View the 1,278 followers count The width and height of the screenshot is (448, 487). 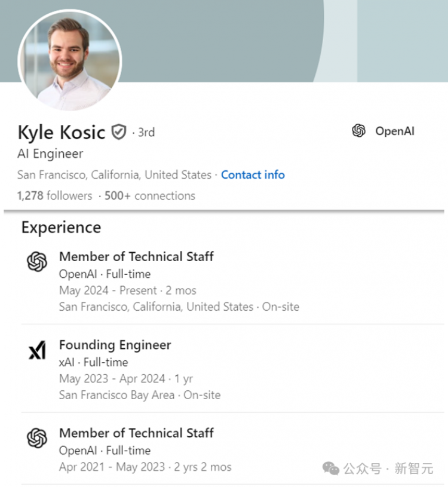[x=54, y=195]
